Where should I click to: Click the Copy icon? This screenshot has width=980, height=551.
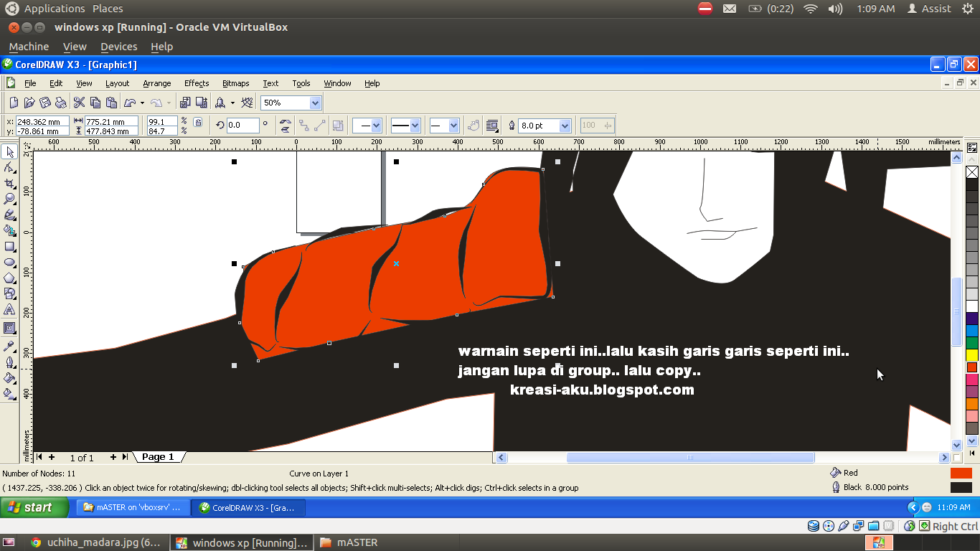(95, 103)
